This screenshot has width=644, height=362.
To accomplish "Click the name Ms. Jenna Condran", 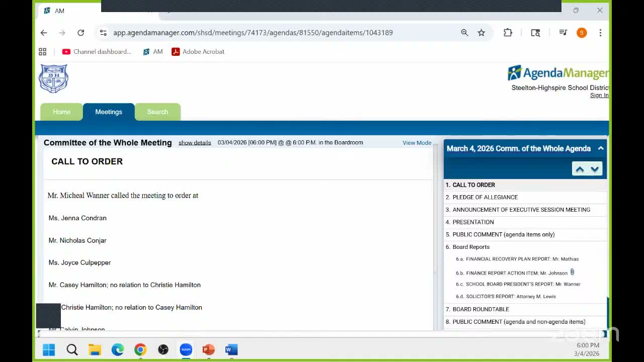I will [77, 218].
